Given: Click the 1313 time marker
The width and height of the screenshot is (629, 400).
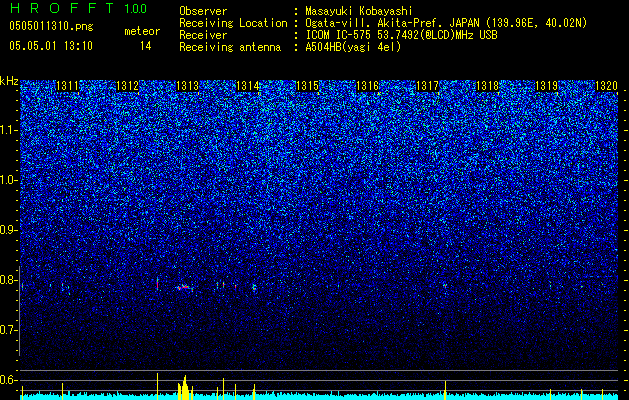Looking at the screenshot, I should [x=187, y=86].
